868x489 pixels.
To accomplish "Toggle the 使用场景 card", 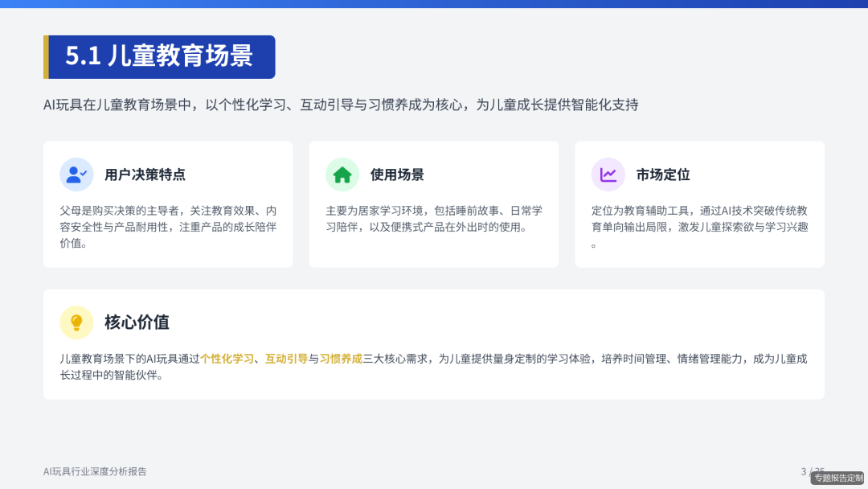I will pyautogui.click(x=433, y=203).
